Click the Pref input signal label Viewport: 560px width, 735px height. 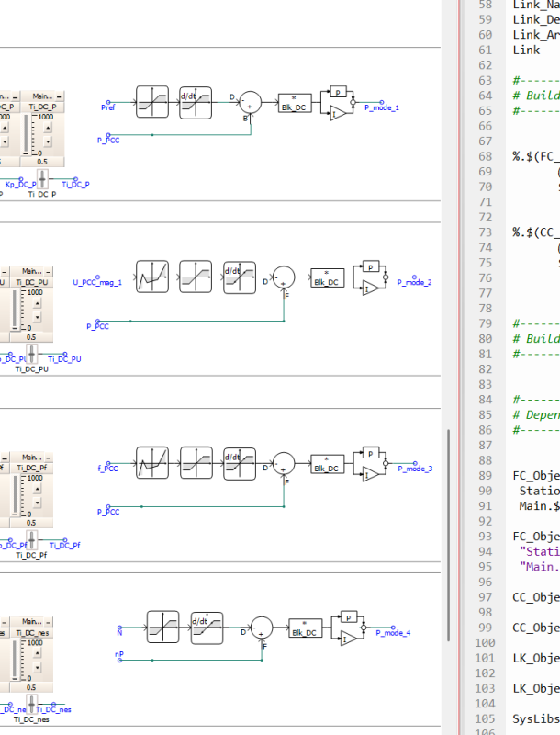(x=108, y=107)
